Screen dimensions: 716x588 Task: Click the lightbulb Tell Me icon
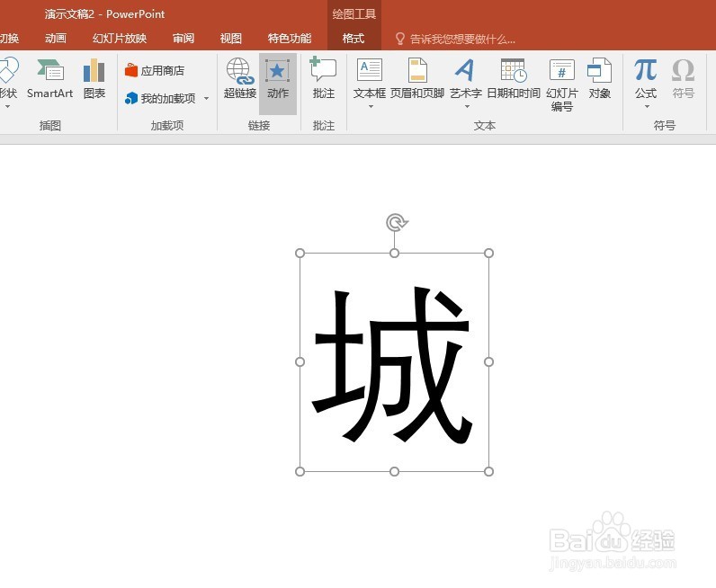coord(400,39)
